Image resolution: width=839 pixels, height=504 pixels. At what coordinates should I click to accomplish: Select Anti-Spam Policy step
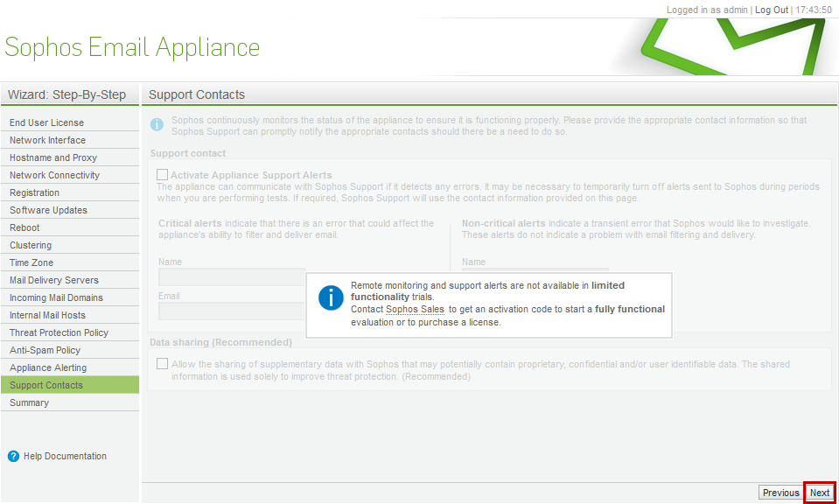click(70, 350)
